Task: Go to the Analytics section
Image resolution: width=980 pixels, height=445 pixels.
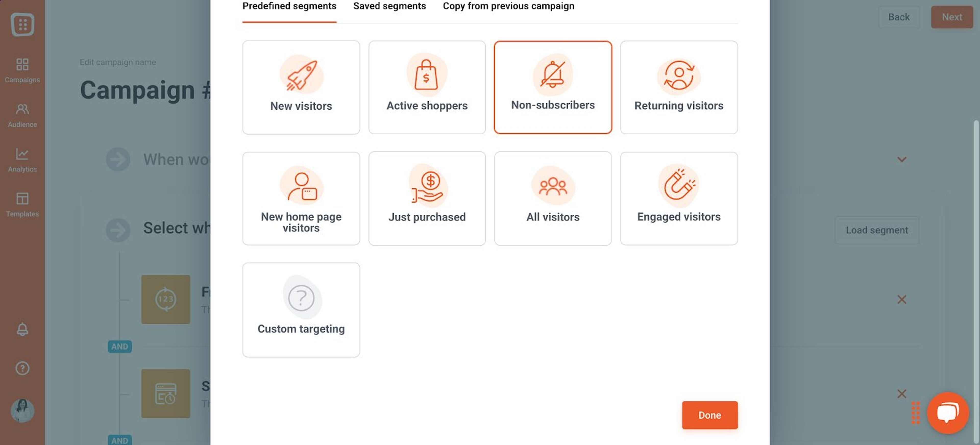Action: (x=22, y=160)
